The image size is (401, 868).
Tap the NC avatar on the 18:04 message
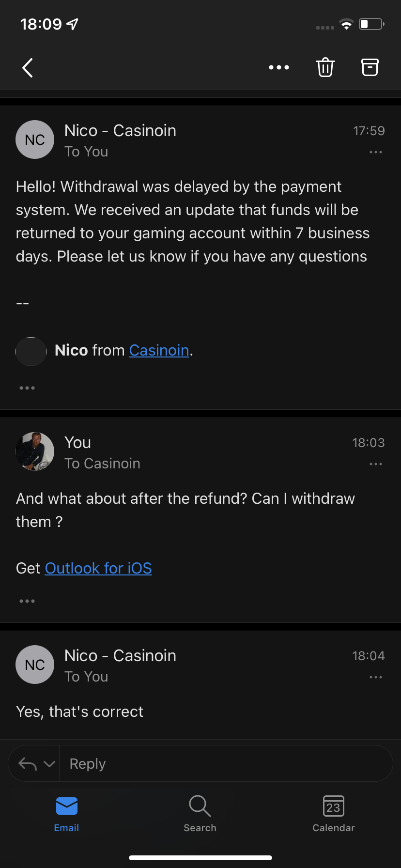35,665
